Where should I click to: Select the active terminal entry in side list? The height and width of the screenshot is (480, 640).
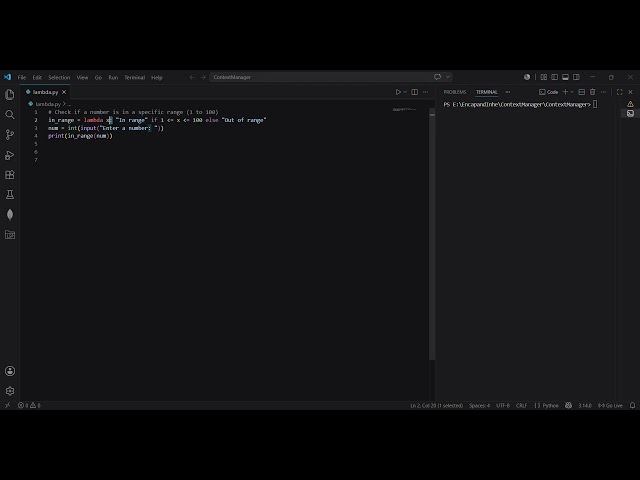pos(631,113)
